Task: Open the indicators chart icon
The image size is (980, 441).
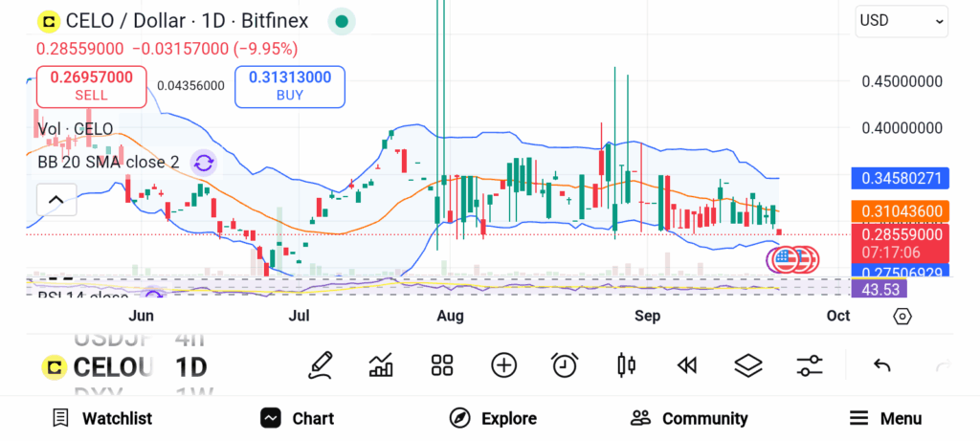Action: point(381,364)
